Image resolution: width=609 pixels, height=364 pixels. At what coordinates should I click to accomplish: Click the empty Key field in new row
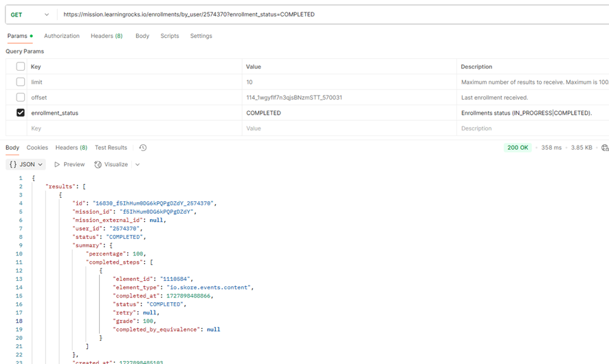point(134,128)
